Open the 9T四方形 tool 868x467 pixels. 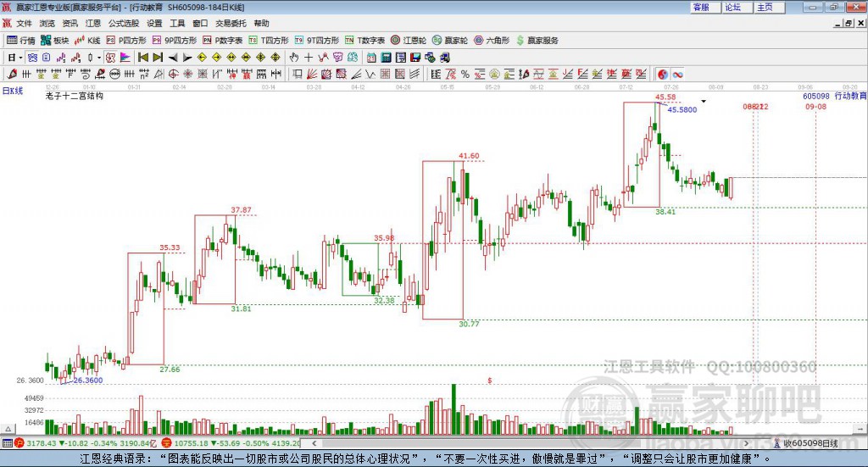pyautogui.click(x=317, y=41)
